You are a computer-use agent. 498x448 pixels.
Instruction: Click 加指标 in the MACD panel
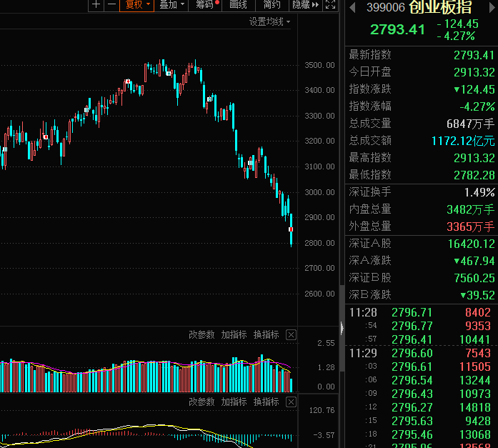[234, 402]
